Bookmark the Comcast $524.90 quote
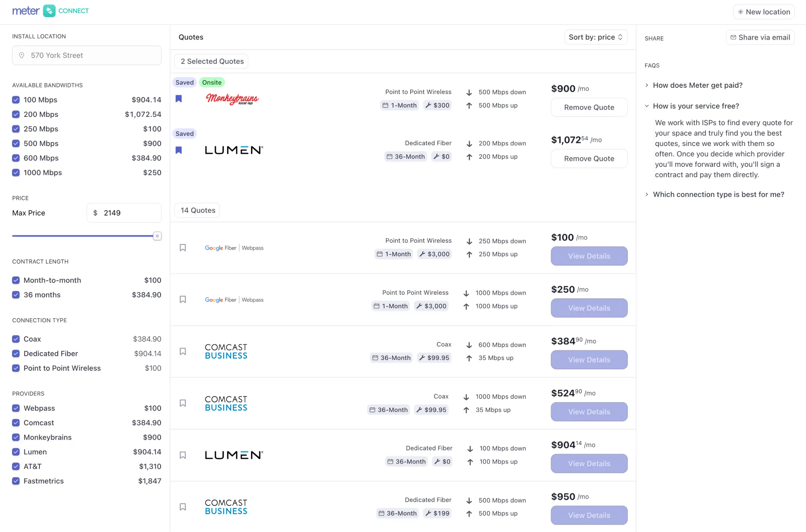The image size is (806, 532). point(183,403)
